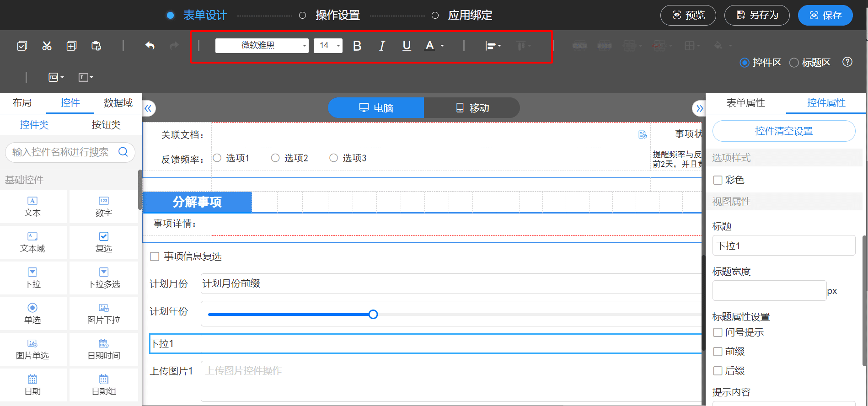
Task: Switch to the 布局 tab
Action: click(x=22, y=103)
